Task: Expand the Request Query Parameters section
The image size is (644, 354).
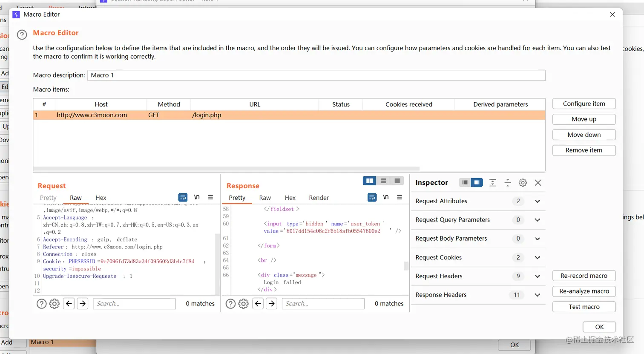Action: (538, 220)
